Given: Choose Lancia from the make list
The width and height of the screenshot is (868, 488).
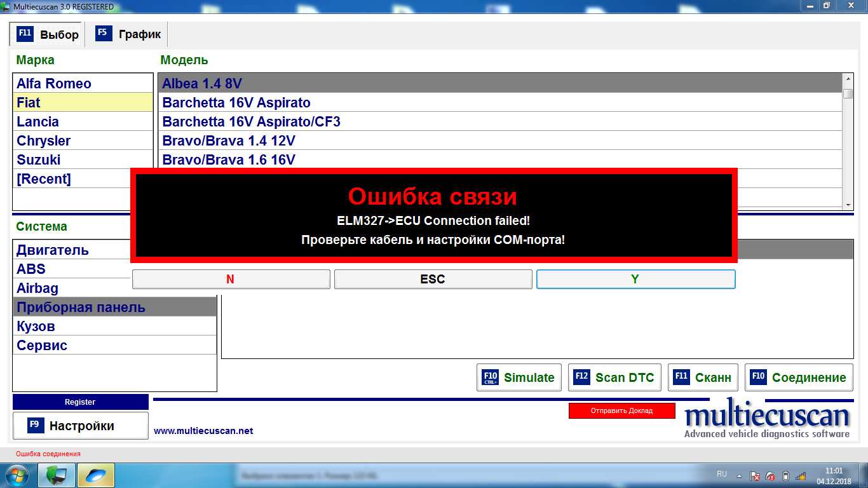Looking at the screenshot, I should 83,121.
